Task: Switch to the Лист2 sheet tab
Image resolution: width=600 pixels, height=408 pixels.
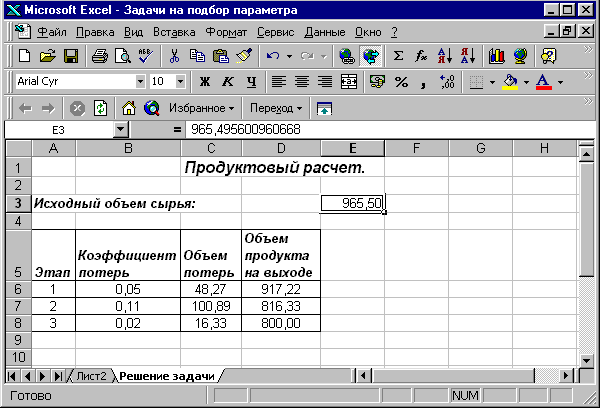Action: 91,376
